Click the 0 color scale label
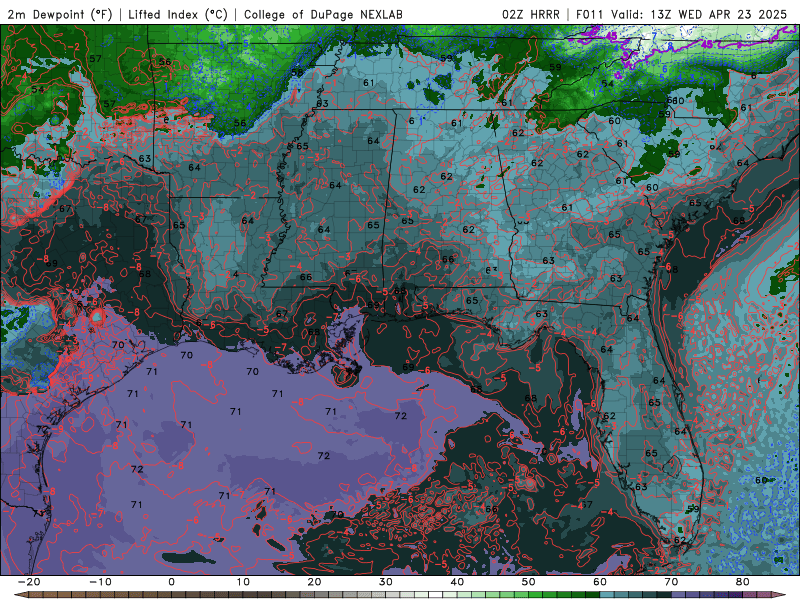800x600 pixels. [171, 582]
